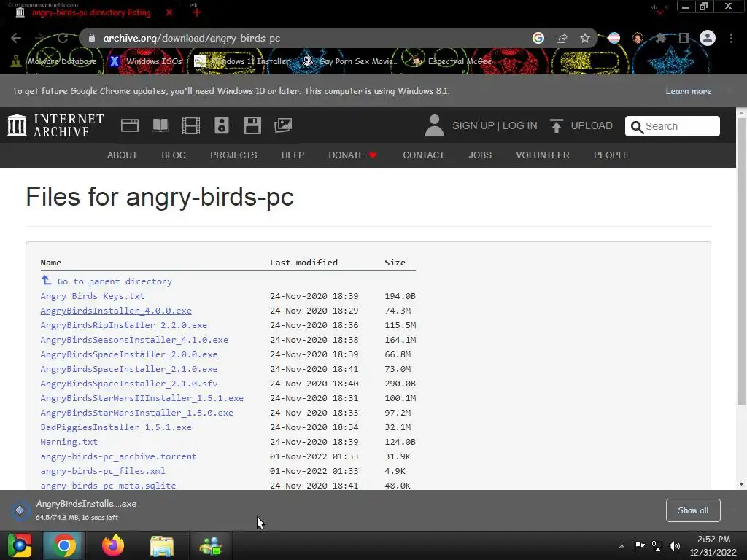
Task: Open the Windows ISOs bookmark
Action: click(x=145, y=61)
